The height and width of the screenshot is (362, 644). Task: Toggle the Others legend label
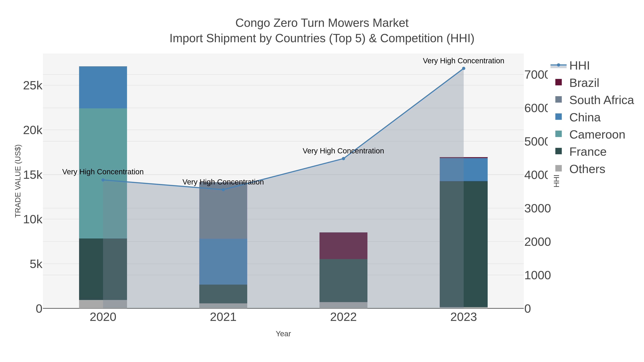(587, 169)
